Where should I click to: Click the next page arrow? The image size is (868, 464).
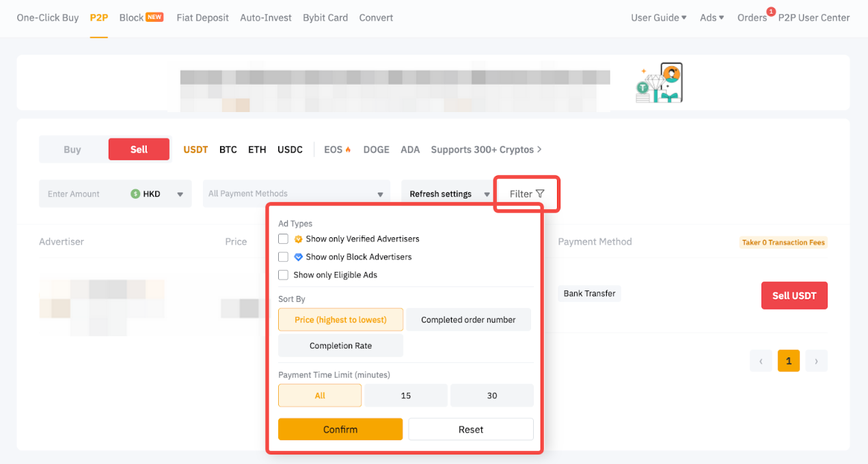coord(816,361)
